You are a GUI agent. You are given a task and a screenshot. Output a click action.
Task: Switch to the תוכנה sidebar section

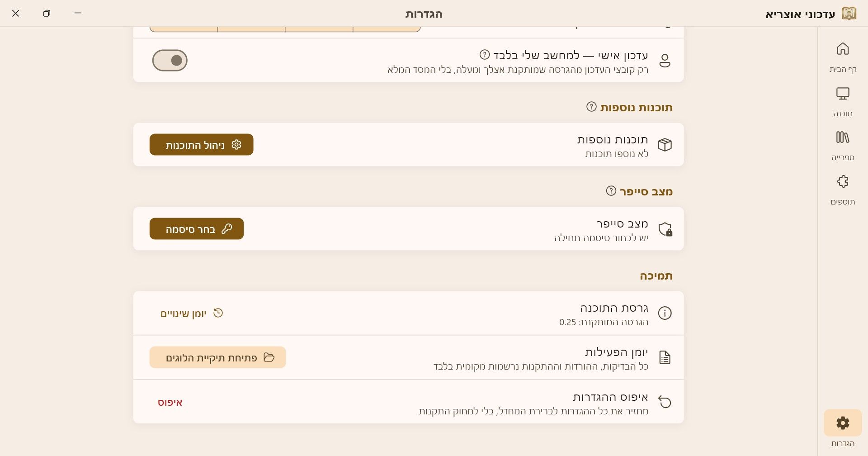843,101
